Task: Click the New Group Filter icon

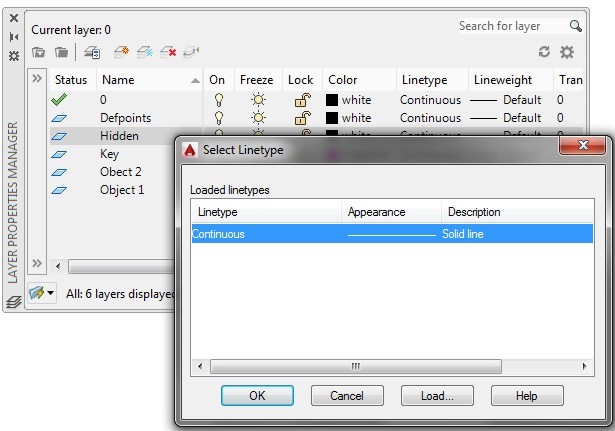Action: [x=61, y=52]
